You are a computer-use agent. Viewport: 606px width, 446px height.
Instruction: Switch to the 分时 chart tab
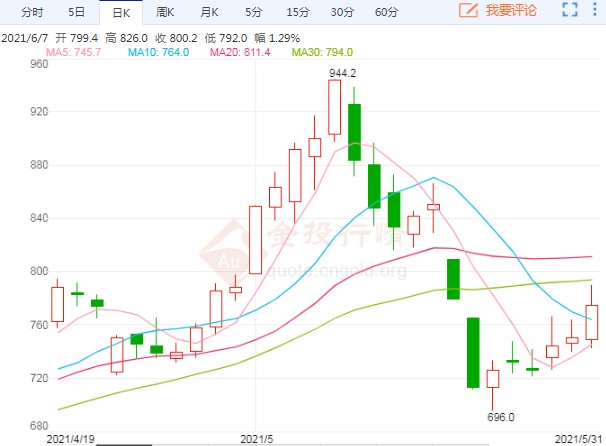[x=32, y=12]
